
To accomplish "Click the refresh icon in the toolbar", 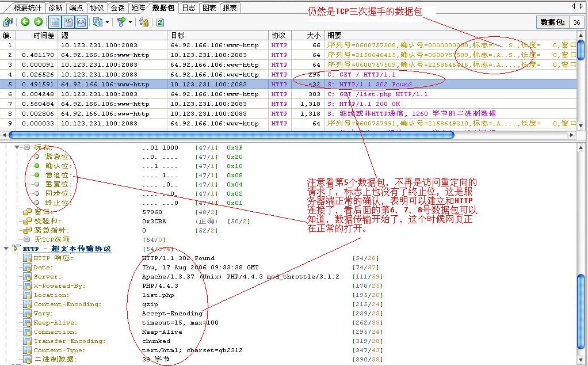I will coord(160,22).
